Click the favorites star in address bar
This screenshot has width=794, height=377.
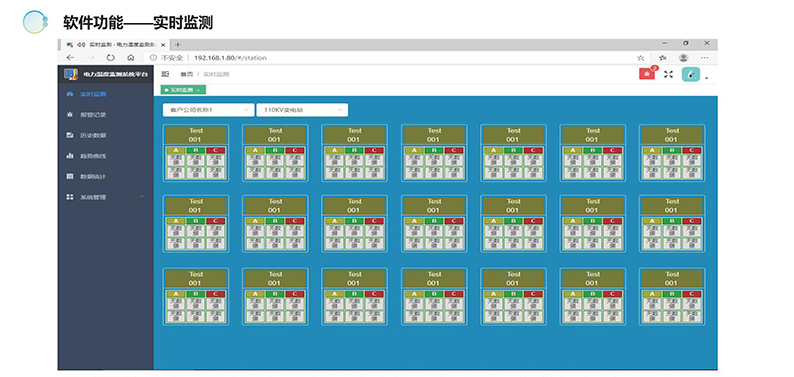(641, 58)
